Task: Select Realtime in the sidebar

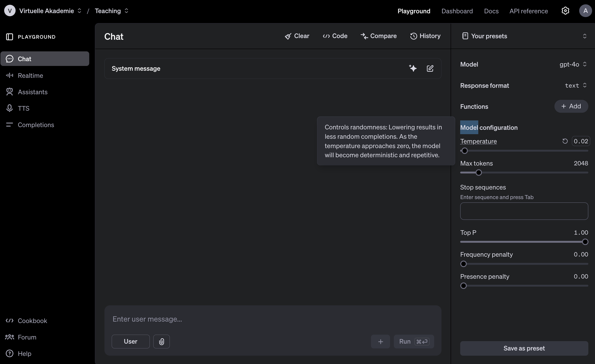Action: click(30, 76)
